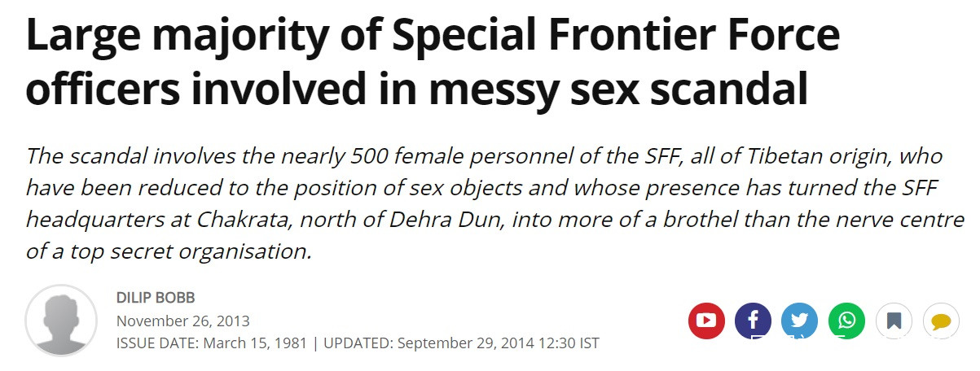Click the article headline's first line

pyautogui.click(x=432, y=37)
